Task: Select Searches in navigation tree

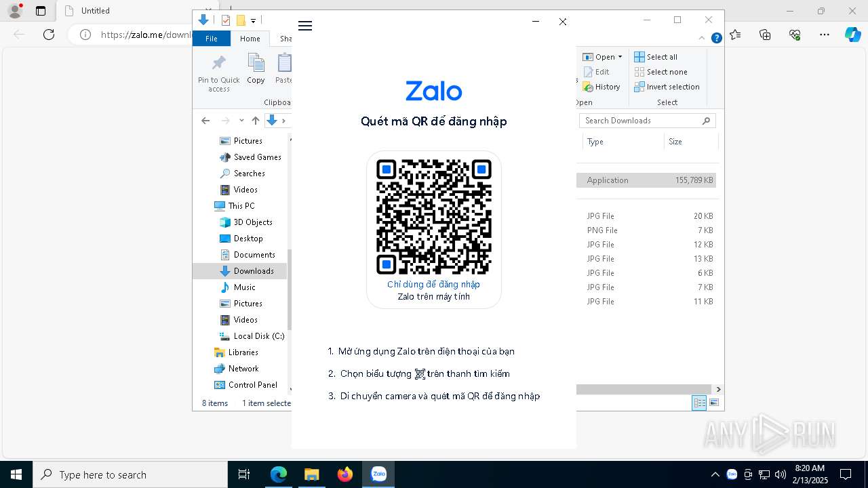Action: point(242,174)
